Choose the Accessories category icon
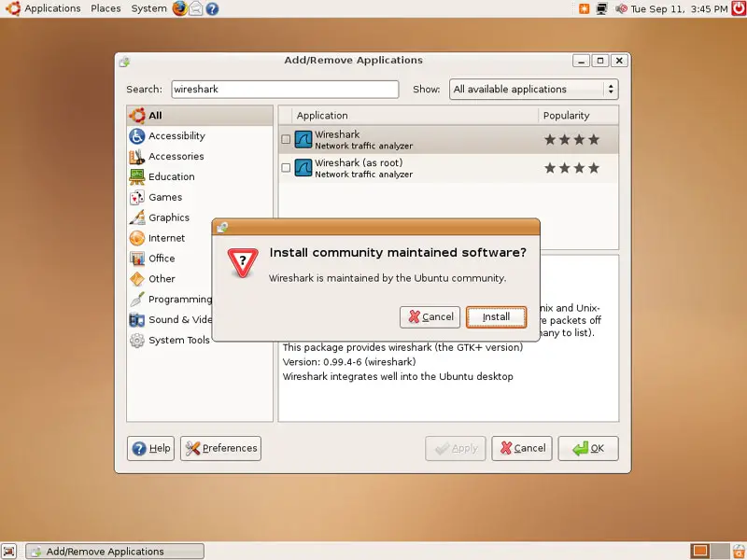This screenshot has height=560, width=747. pos(137,157)
